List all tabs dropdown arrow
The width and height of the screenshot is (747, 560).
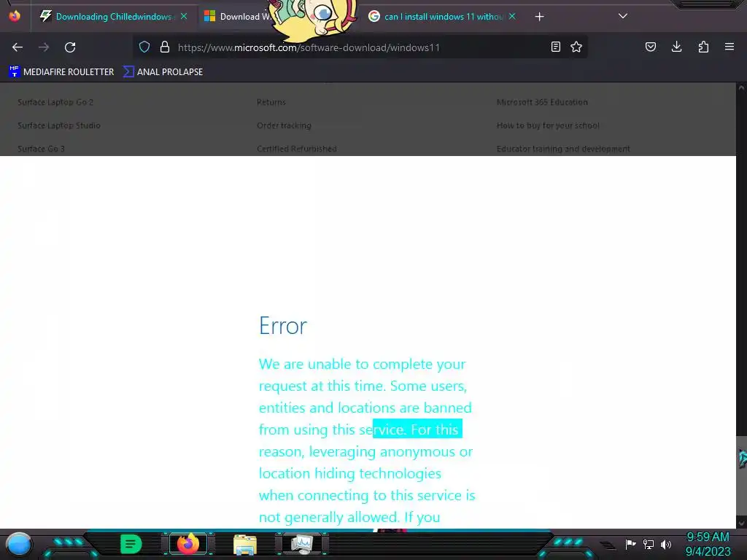623,16
